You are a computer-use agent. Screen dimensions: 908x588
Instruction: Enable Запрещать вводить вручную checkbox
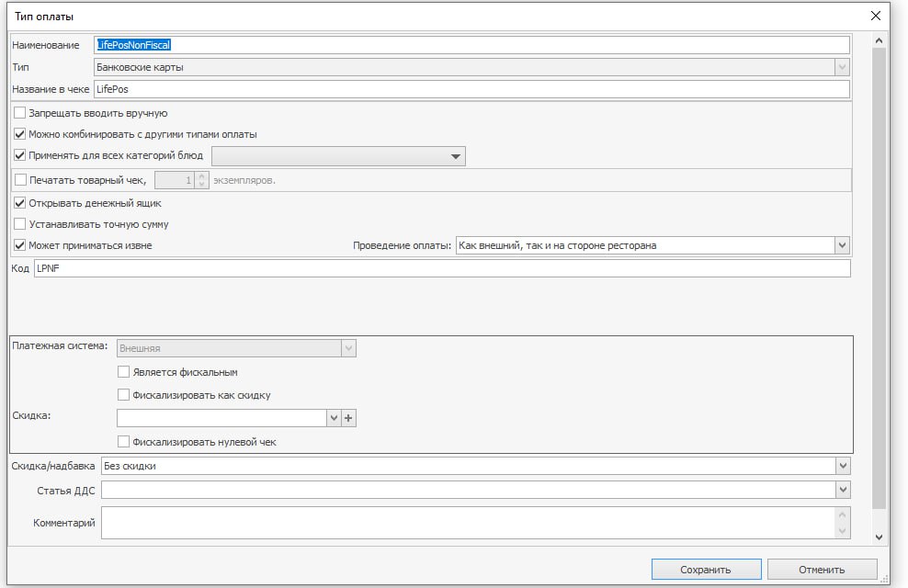click(19, 113)
